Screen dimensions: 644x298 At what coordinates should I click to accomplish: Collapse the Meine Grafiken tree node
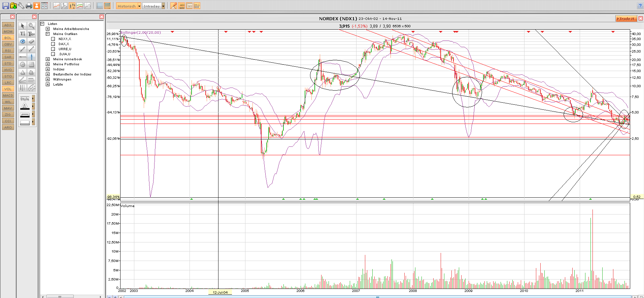[x=48, y=34]
